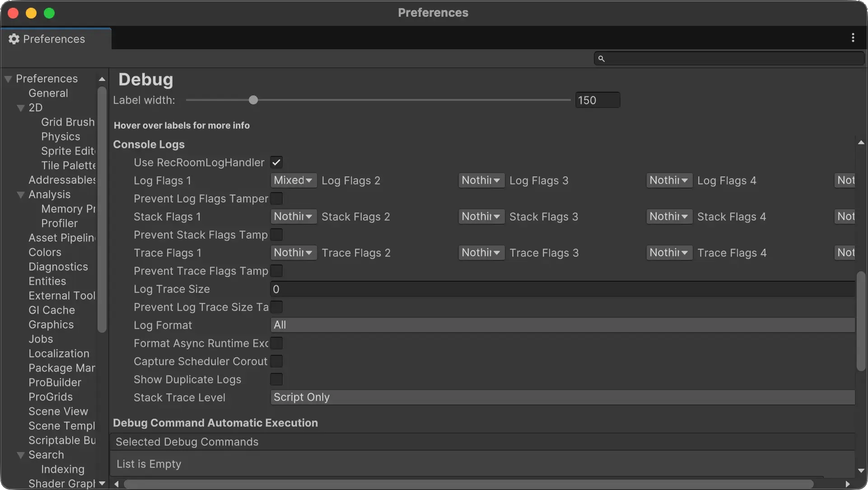Open the Stack Flags 3 dropdown
The image size is (868, 490).
(x=669, y=217)
